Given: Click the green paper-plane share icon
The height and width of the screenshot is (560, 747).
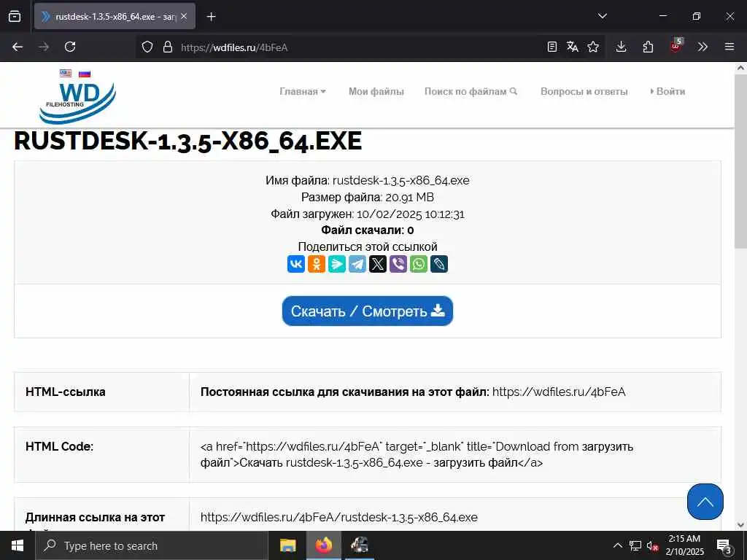Looking at the screenshot, I should (337, 264).
